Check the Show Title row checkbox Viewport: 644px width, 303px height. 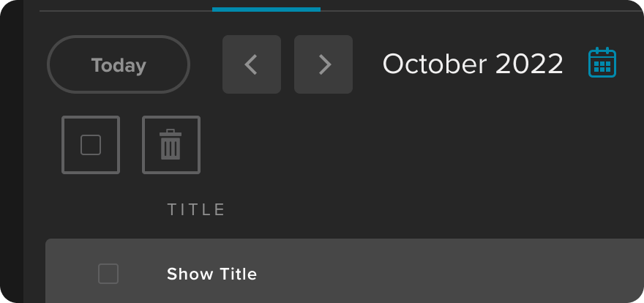click(x=108, y=274)
